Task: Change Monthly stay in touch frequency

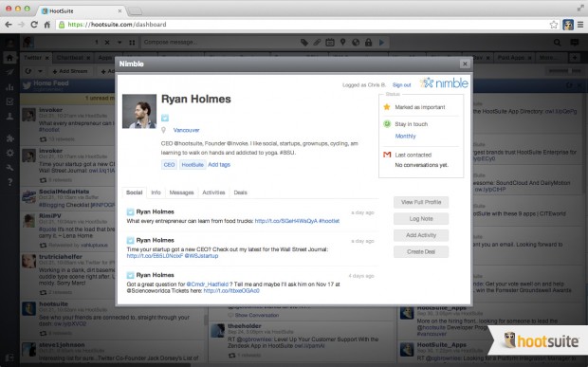Action: (x=405, y=136)
